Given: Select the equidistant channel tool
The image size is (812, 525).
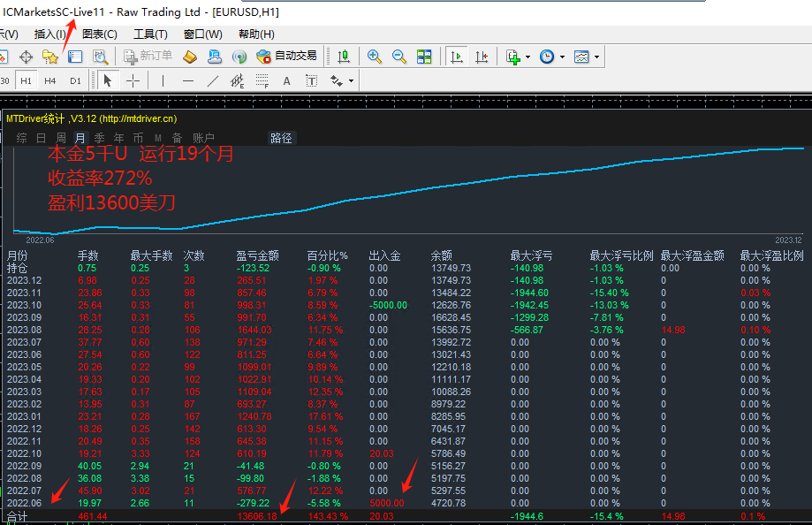Looking at the screenshot, I should point(237,80).
